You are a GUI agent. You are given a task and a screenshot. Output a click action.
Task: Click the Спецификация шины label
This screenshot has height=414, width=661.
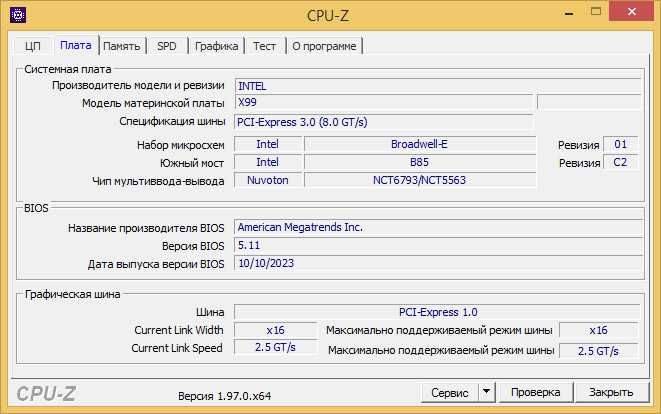pos(172,121)
